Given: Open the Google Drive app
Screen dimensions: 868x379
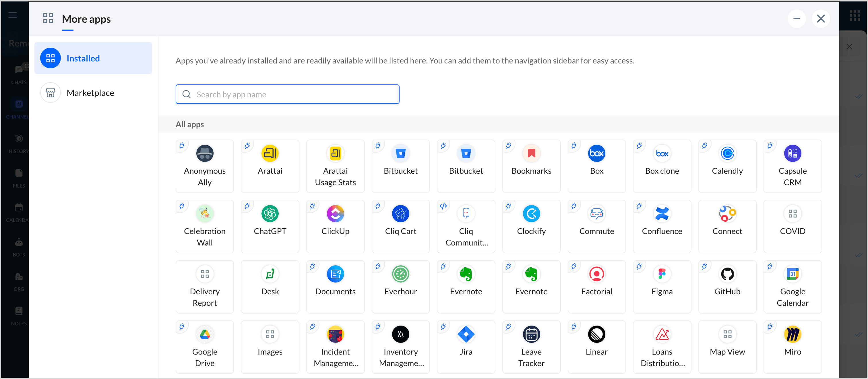Looking at the screenshot, I should click(x=205, y=347).
